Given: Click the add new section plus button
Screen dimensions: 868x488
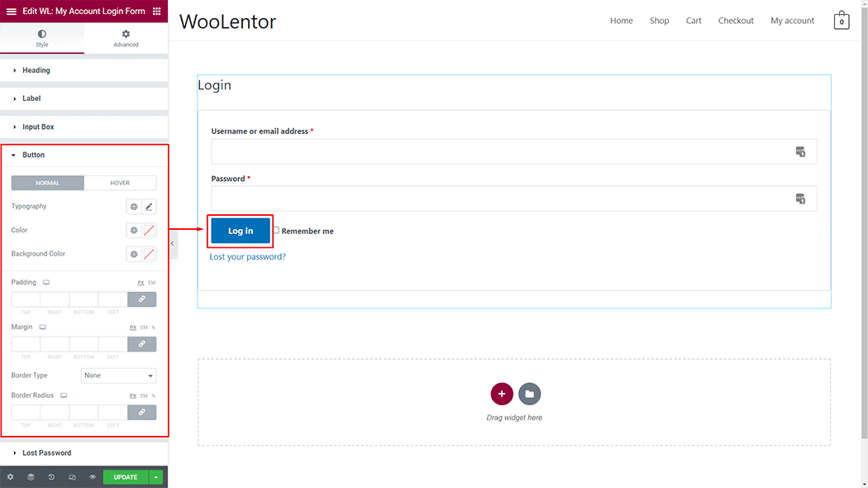Looking at the screenshot, I should point(502,394).
